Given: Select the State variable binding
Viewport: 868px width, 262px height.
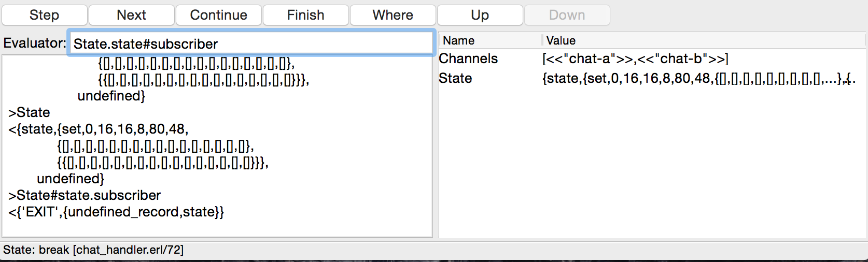Looking at the screenshot, I should pyautogui.click(x=455, y=78).
